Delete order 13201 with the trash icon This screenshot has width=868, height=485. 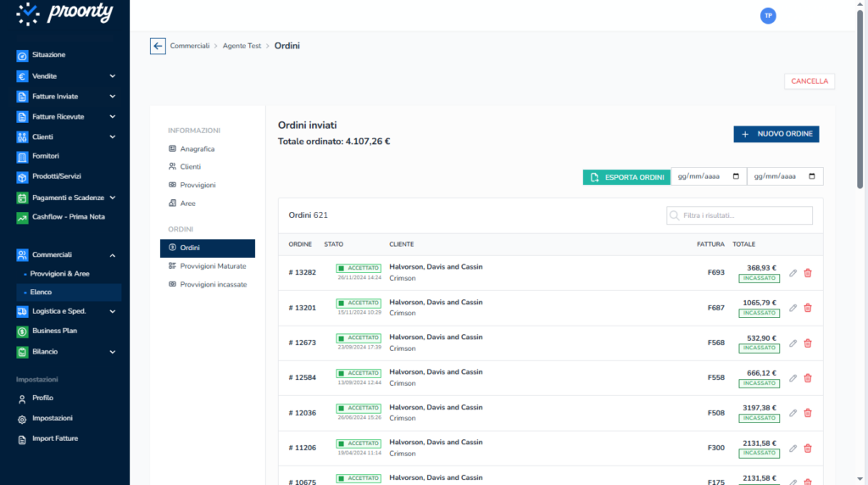(808, 308)
